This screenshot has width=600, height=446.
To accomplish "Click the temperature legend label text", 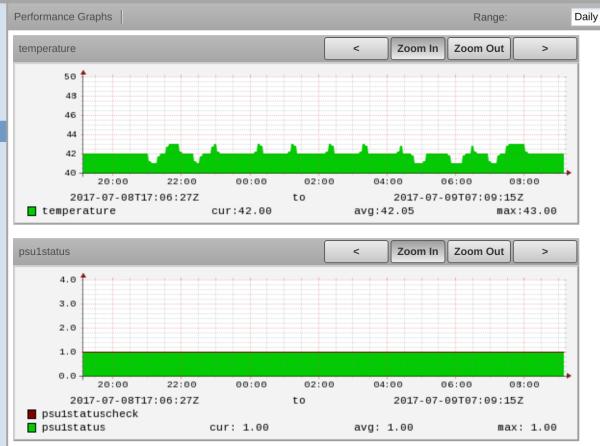I will [x=79, y=211].
